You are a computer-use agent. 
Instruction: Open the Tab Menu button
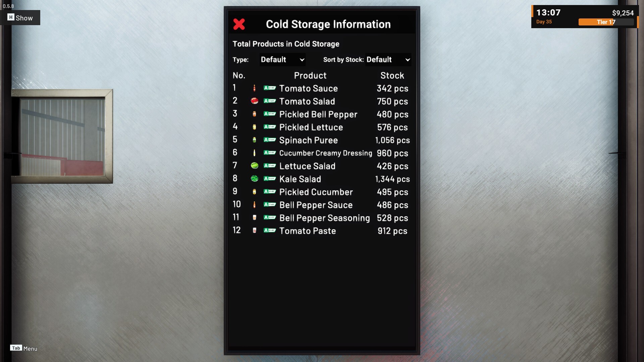[x=23, y=348]
